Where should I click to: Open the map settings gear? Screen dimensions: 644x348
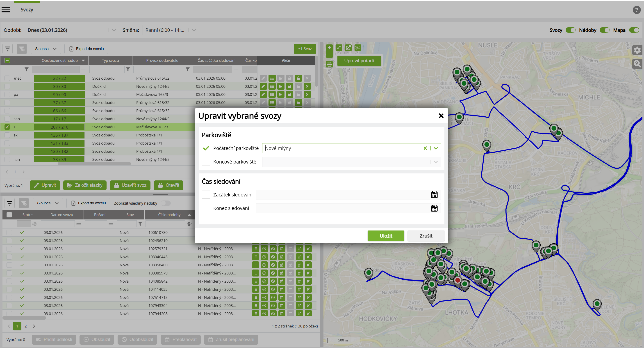point(637,50)
